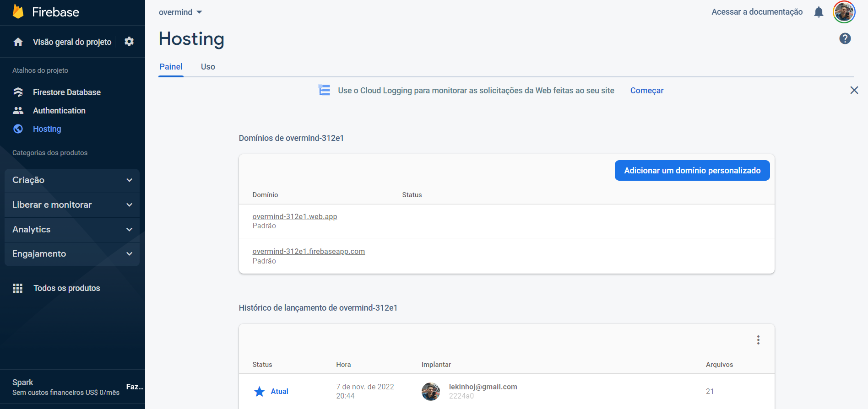Open Firestore Database from shortcuts

(67, 92)
